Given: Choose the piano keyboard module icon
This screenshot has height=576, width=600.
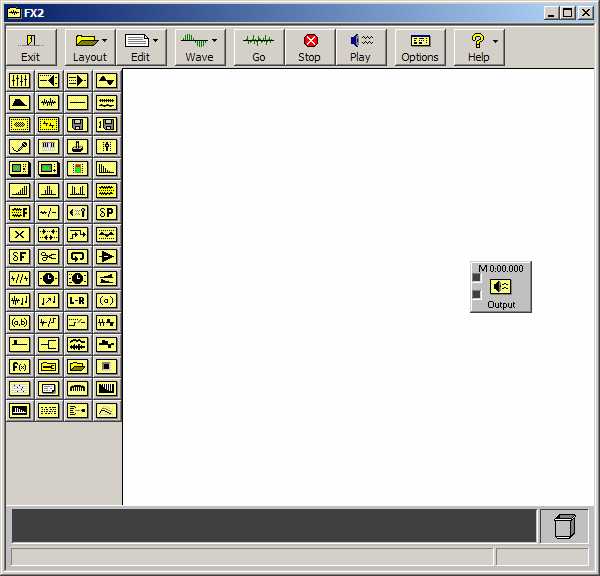Looking at the screenshot, I should pyautogui.click(x=48, y=146).
